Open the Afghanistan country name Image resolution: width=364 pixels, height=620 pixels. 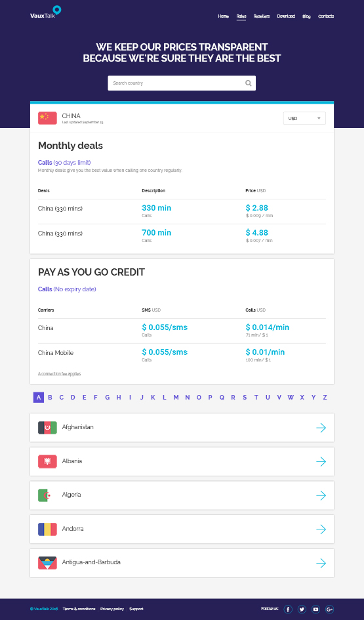coord(78,427)
